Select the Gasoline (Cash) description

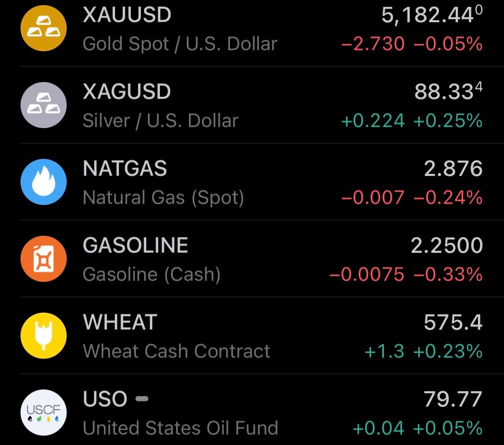click(x=152, y=275)
